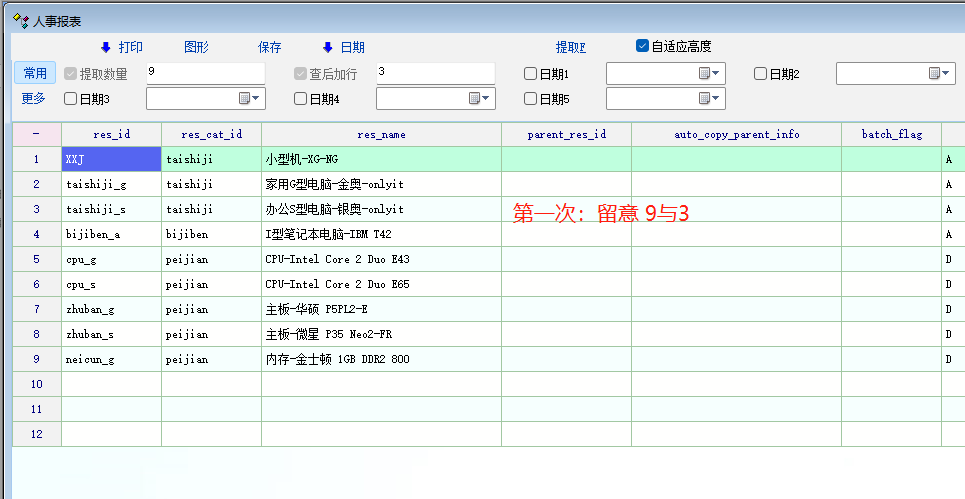The height and width of the screenshot is (499, 965).
Task: Switch to the 常用 tab
Action: pos(35,73)
